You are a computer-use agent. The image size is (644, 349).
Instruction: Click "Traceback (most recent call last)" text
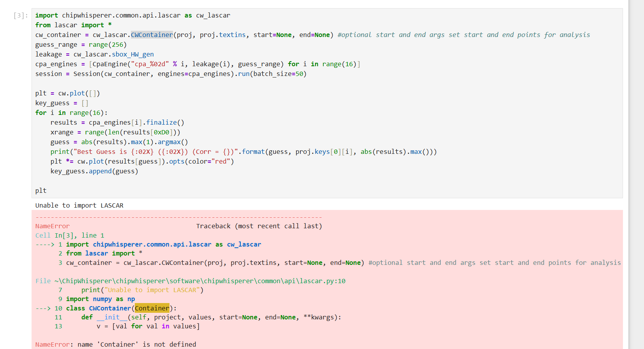point(259,226)
